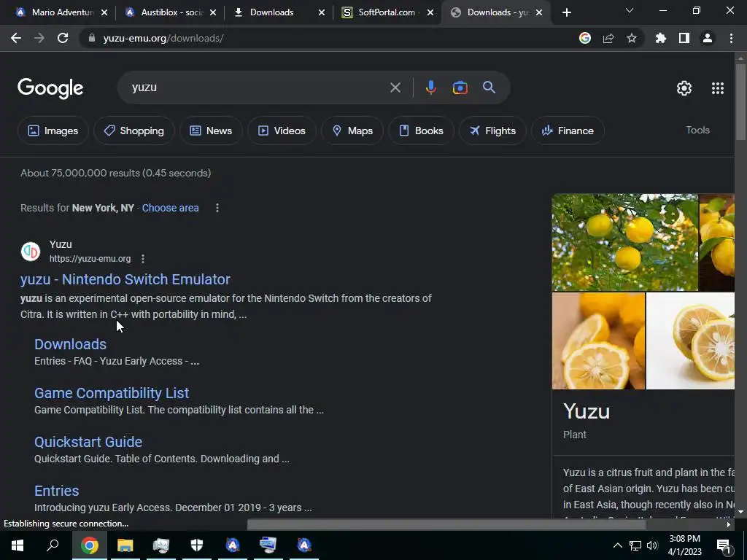Open the Quickstart Guide link
The image size is (747, 560).
(x=88, y=442)
